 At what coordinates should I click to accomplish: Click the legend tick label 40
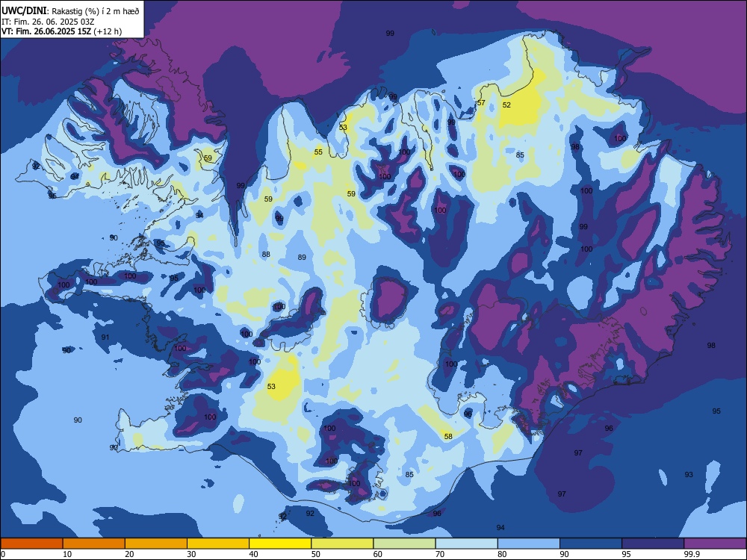pos(254,554)
